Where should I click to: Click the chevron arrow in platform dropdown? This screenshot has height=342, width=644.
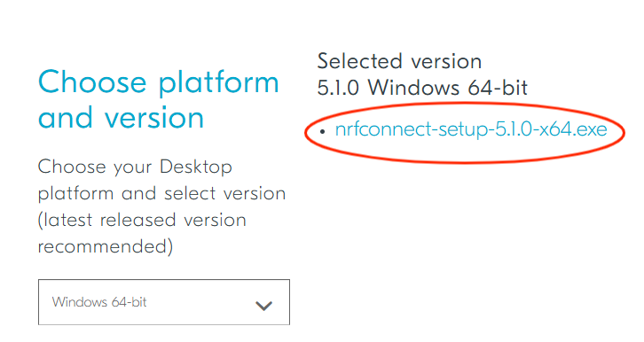[263, 306]
